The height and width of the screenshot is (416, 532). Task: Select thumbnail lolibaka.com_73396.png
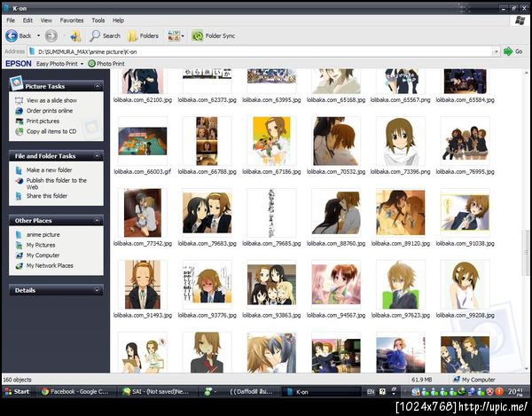pos(401,141)
